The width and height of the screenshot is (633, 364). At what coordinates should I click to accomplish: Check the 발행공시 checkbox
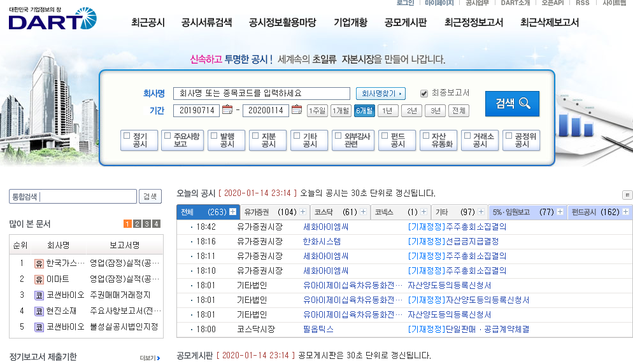tap(214, 136)
